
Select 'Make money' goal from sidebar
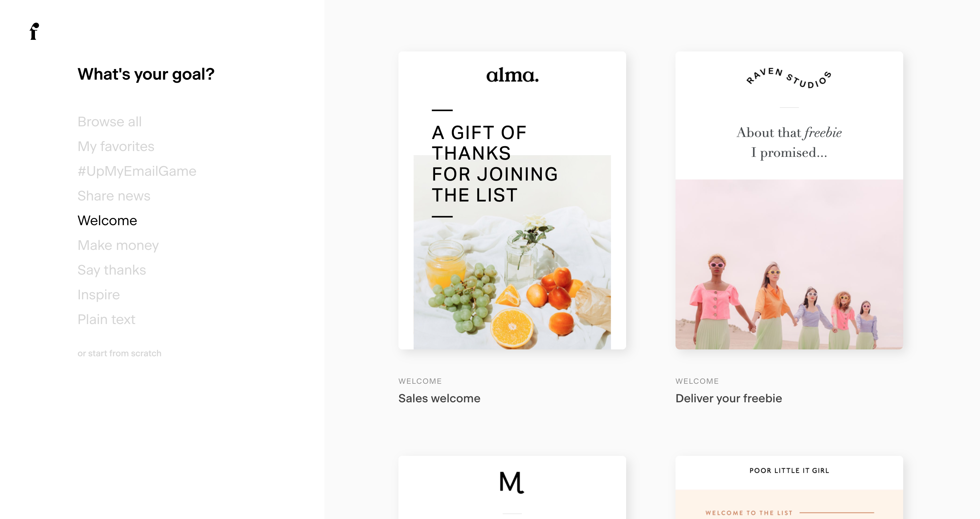pos(117,245)
